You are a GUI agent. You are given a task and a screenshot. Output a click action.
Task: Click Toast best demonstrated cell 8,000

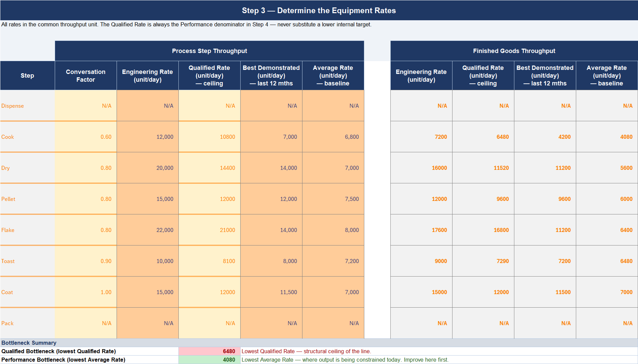(x=271, y=261)
